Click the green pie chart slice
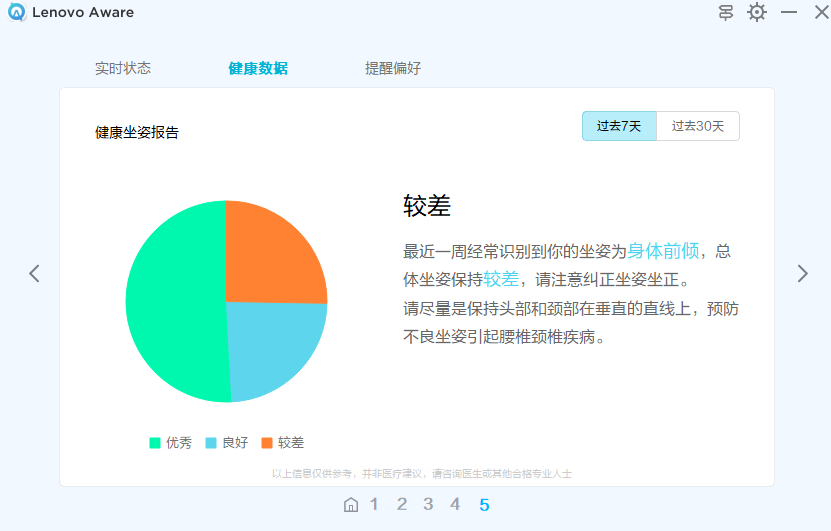The height and width of the screenshot is (531, 831). point(175,302)
